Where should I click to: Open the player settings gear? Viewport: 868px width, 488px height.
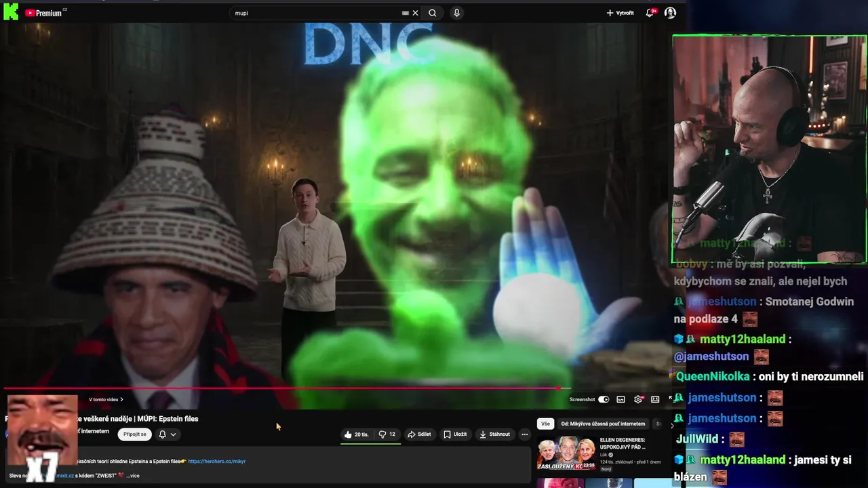pyautogui.click(x=637, y=399)
